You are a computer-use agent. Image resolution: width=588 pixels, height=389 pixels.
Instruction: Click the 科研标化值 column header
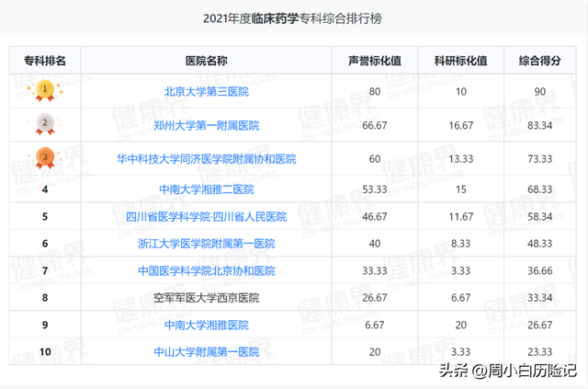coord(461,61)
